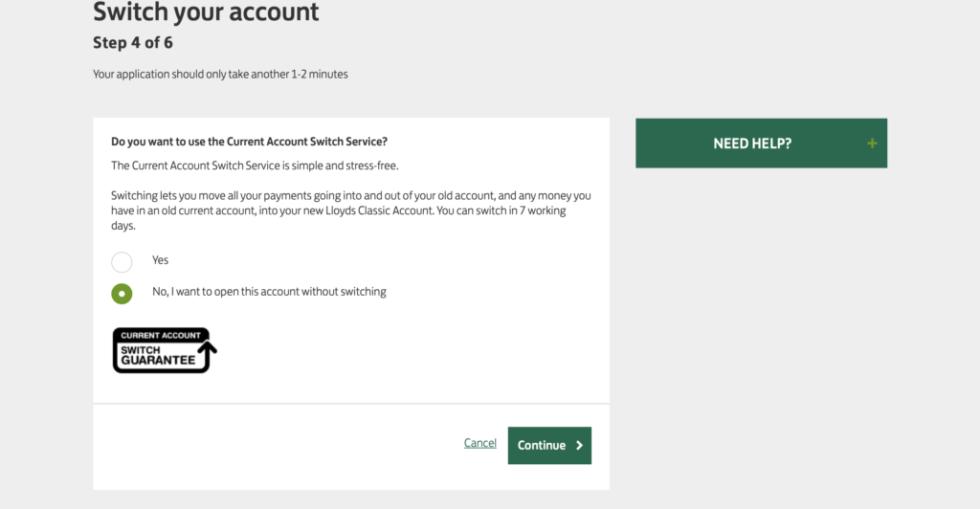The width and height of the screenshot is (980, 509).
Task: Click the SWITCH GUARANTEE wording in the logo
Action: [x=158, y=355]
